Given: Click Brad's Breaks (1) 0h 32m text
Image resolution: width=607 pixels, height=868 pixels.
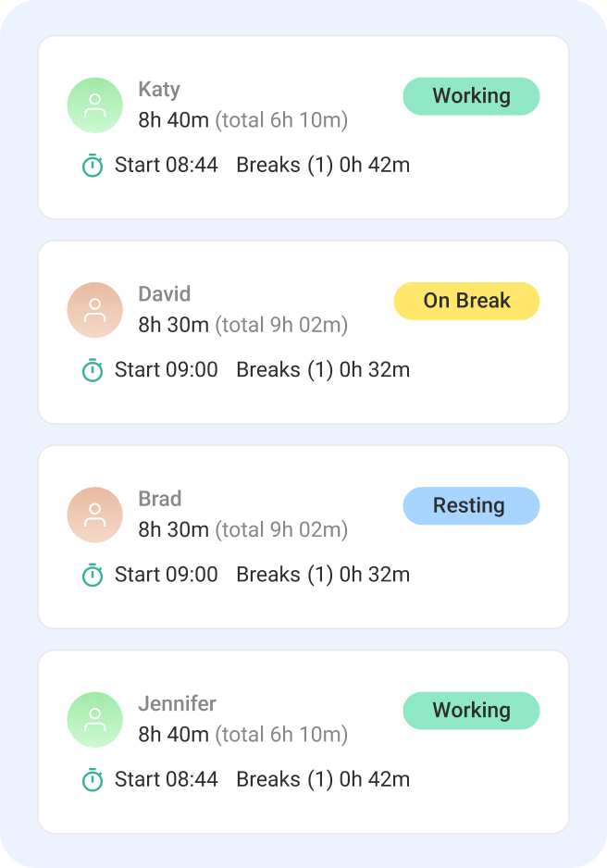Looking at the screenshot, I should point(323,575).
